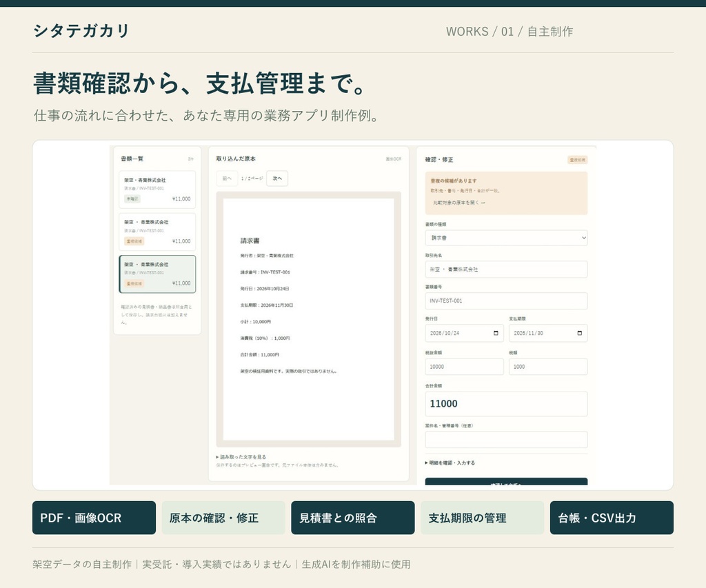706x588 pixels.
Task: Click the 重複候補 badge in 確認・修正 header
Action: 577,160
